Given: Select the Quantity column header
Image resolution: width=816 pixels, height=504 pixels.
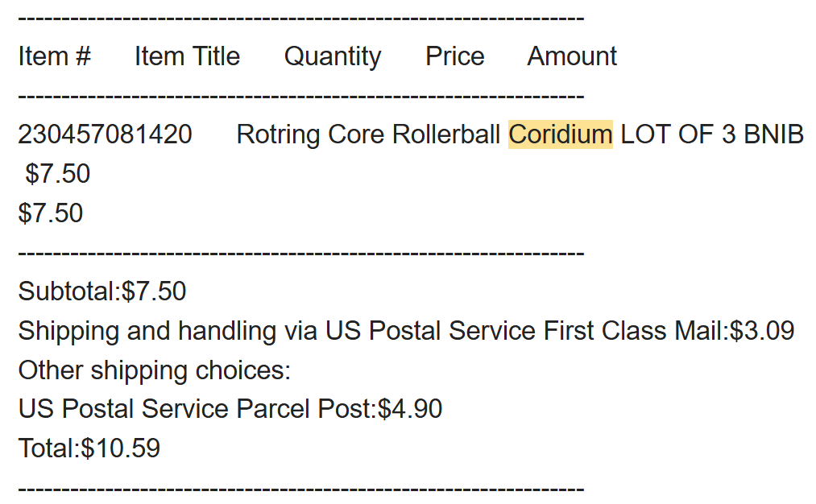Looking at the screenshot, I should (332, 56).
